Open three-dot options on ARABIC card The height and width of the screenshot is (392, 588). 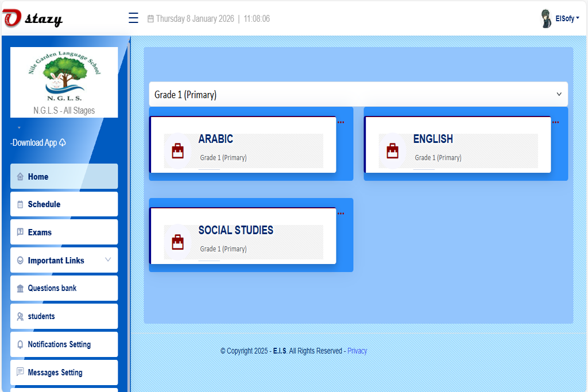point(341,122)
